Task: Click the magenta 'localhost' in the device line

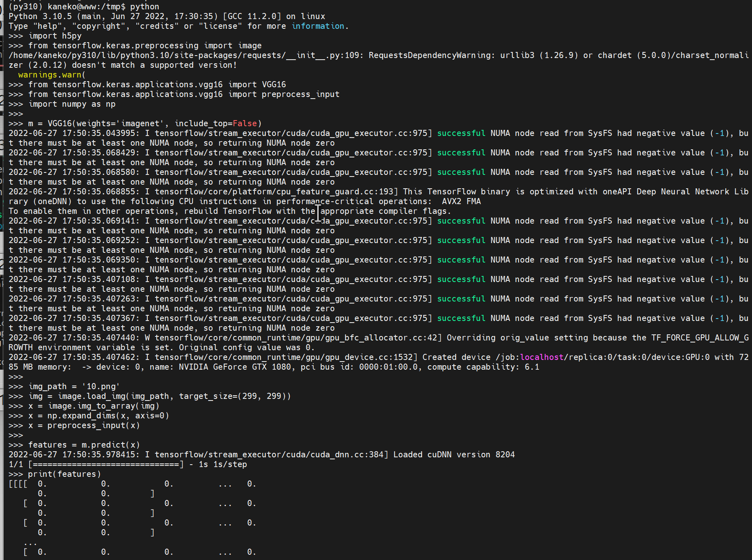Action: [542, 357]
